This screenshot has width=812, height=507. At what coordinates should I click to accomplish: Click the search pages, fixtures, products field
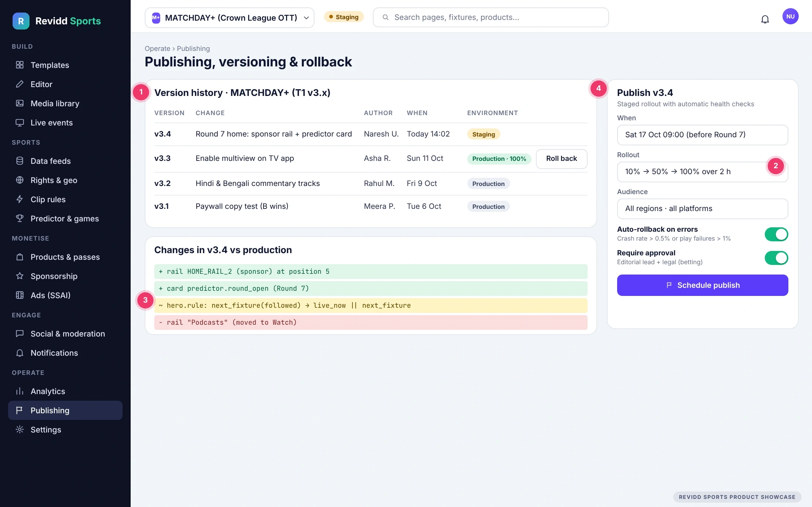point(491,18)
